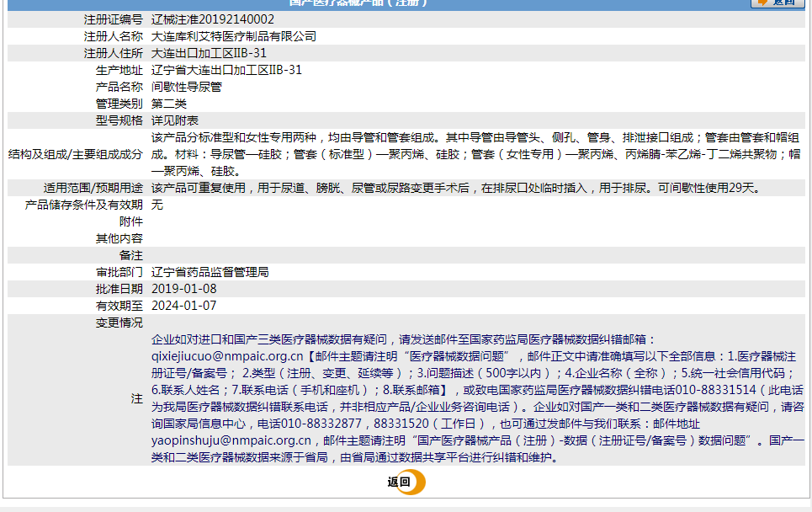
Task: Select registrant name 大连库利艾特医疗制品有限公司
Action: 234,36
